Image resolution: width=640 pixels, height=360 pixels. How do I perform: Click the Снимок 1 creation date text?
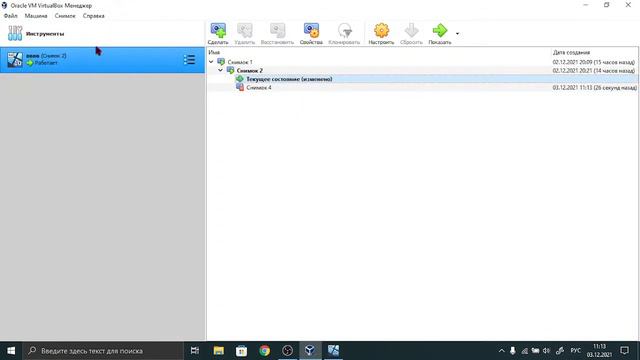click(593, 62)
